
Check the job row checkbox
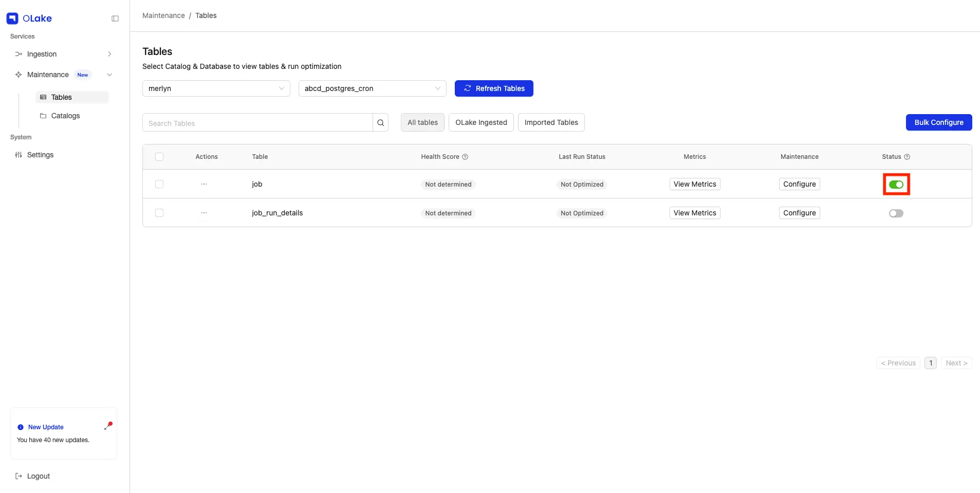(159, 184)
